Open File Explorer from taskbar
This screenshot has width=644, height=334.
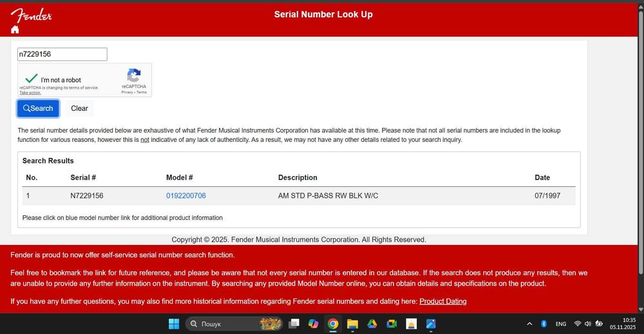click(x=352, y=324)
